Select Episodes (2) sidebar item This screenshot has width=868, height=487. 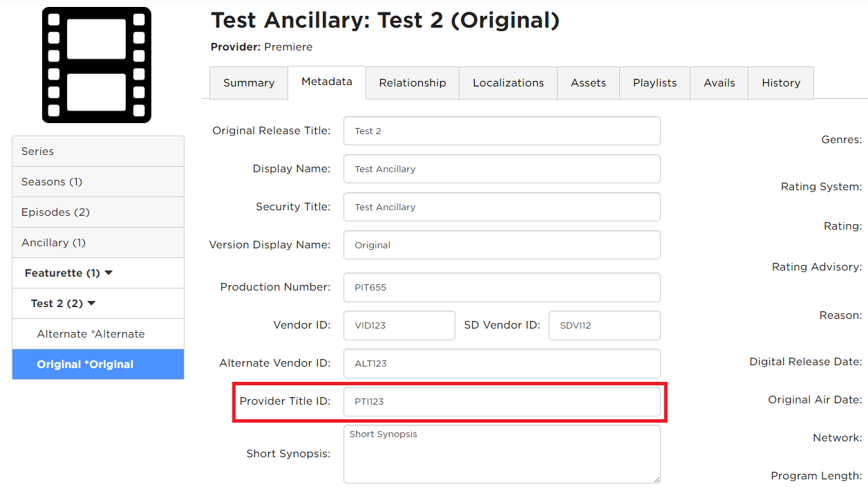pyautogui.click(x=98, y=212)
